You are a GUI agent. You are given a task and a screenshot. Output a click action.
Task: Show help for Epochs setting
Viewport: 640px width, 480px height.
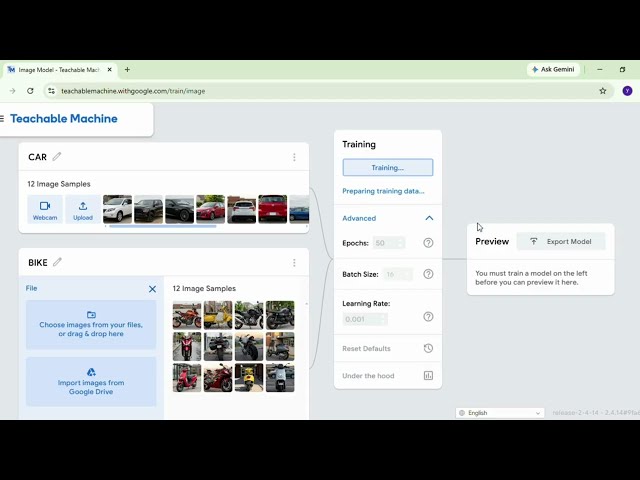[x=428, y=243]
